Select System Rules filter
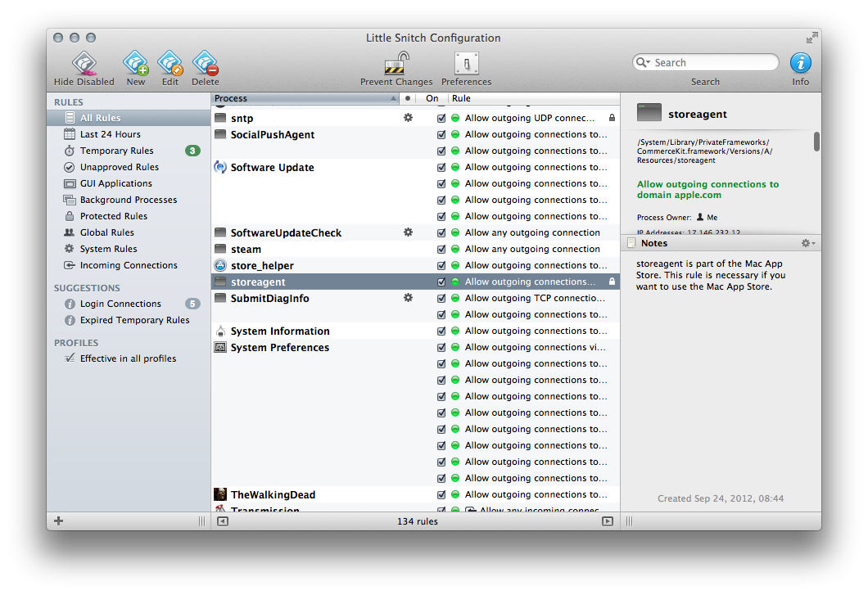The height and width of the screenshot is (595, 868). point(129,249)
